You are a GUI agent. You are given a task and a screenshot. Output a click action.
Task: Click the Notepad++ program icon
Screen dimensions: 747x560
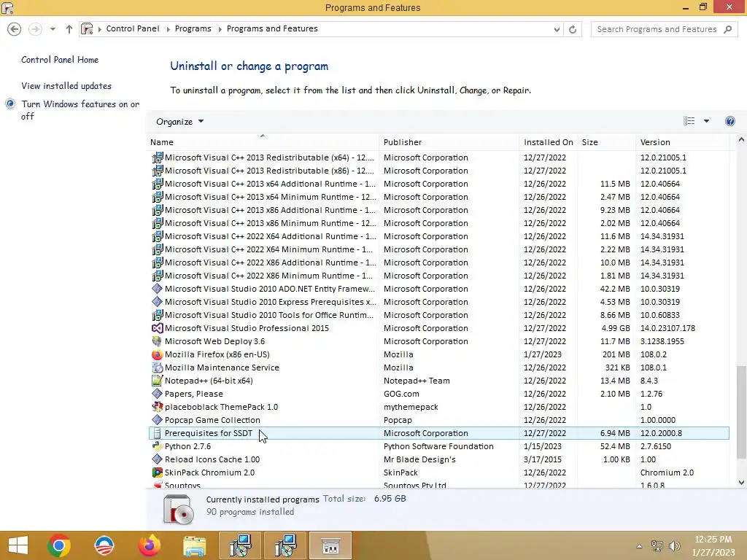(157, 381)
